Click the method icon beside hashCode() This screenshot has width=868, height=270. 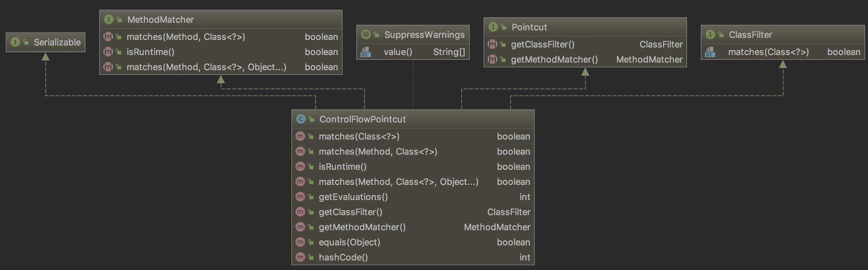300,257
